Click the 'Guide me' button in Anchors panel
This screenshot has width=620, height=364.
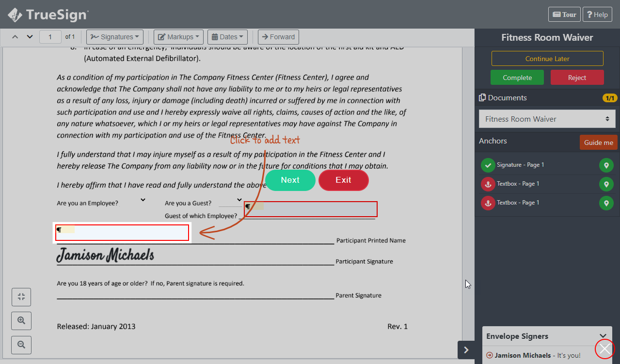(598, 142)
